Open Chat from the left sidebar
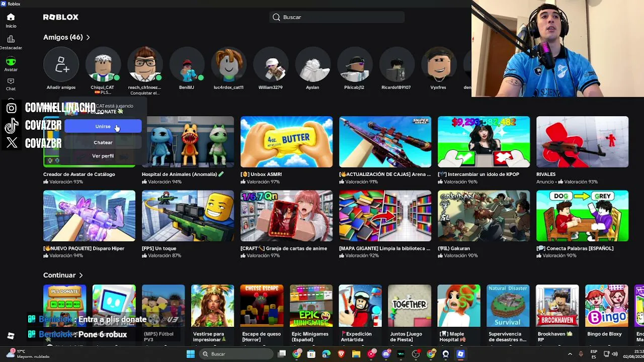The height and width of the screenshot is (362, 644). point(11,84)
